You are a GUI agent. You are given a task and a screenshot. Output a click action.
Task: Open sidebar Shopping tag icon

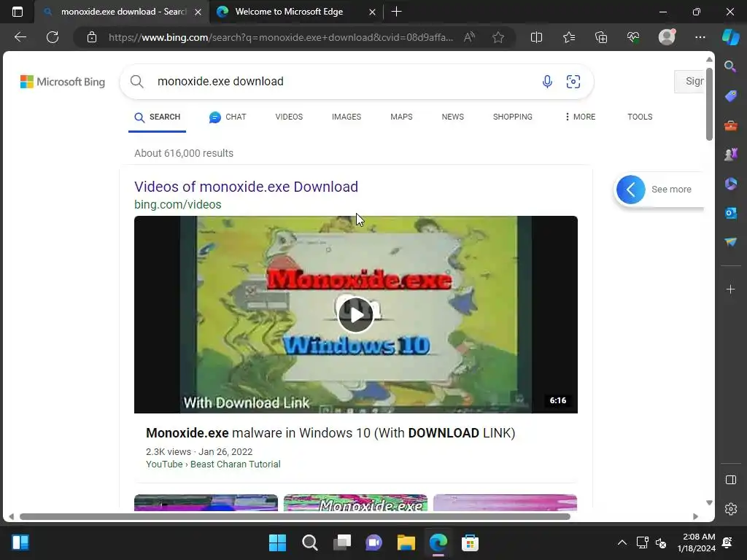(x=730, y=96)
